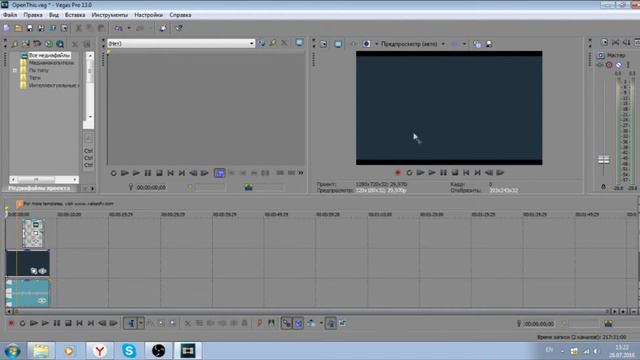Copy preview snapshot to clipboard

pos(477,44)
